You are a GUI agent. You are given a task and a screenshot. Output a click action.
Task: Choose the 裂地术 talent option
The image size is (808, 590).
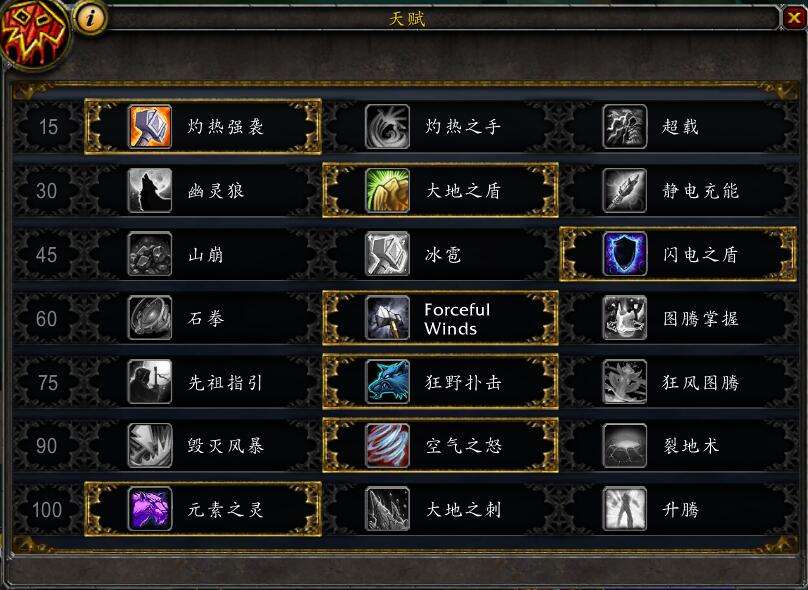tap(678, 446)
